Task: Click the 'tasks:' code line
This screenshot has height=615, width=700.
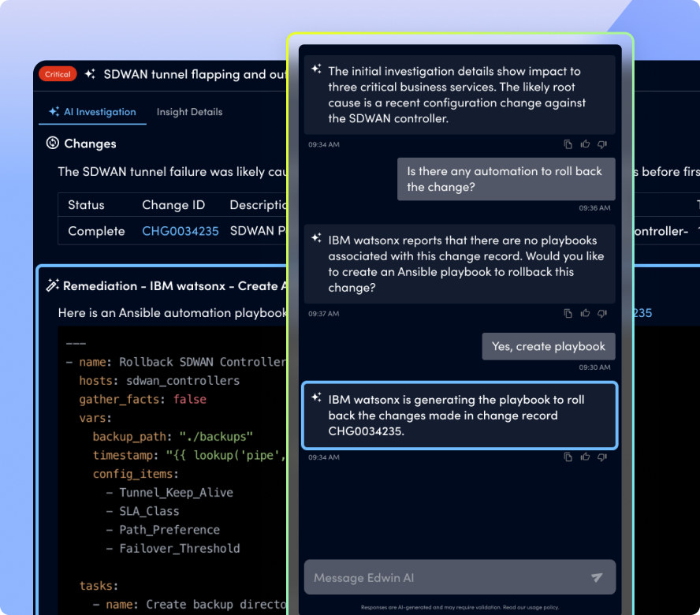Action: [99, 586]
